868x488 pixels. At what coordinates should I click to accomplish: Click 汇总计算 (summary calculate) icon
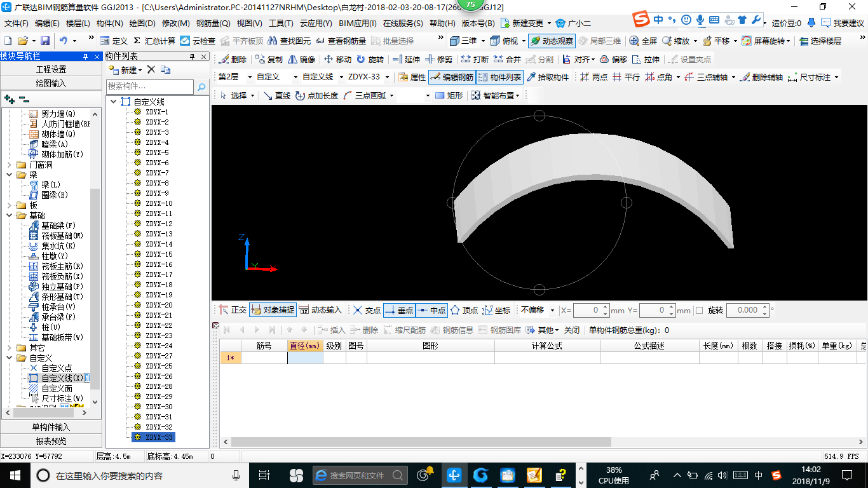point(154,41)
